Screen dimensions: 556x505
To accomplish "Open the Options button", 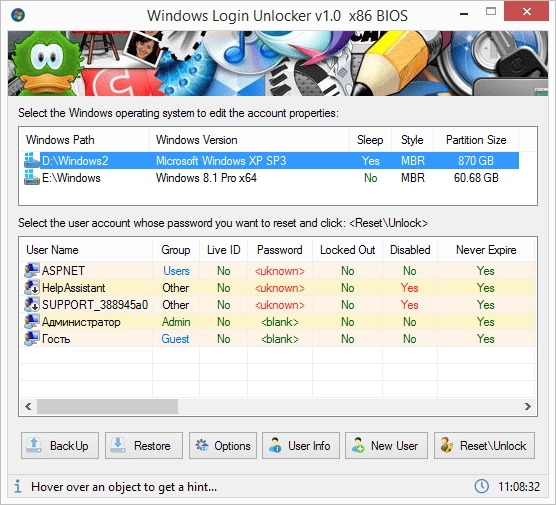I will click(x=223, y=445).
